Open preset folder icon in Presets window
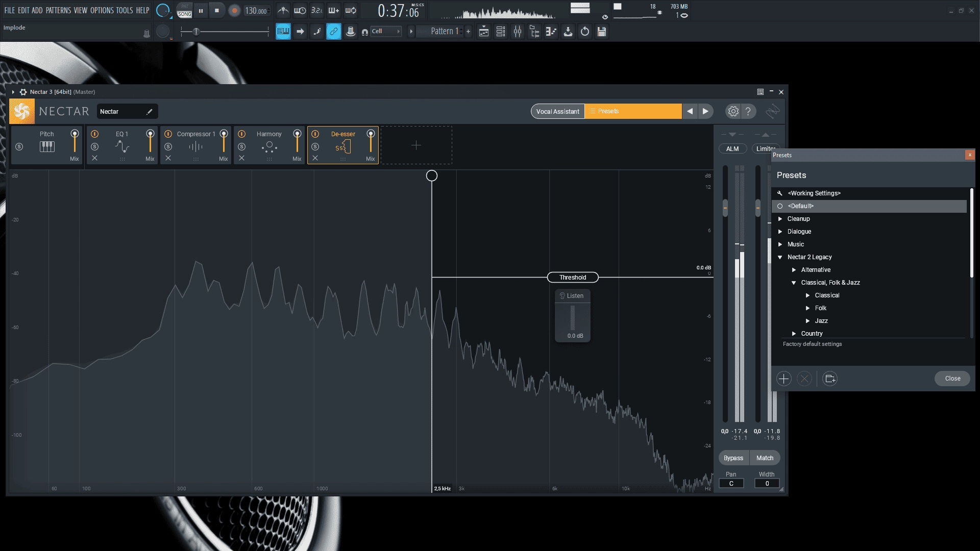The height and width of the screenshot is (551, 980). [x=830, y=379]
